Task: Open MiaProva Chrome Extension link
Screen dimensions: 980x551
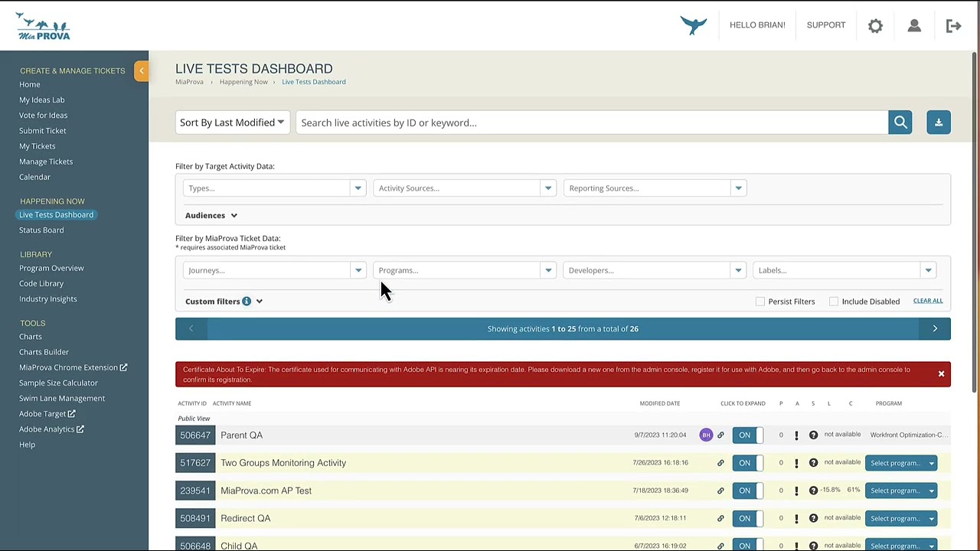Action: (73, 367)
